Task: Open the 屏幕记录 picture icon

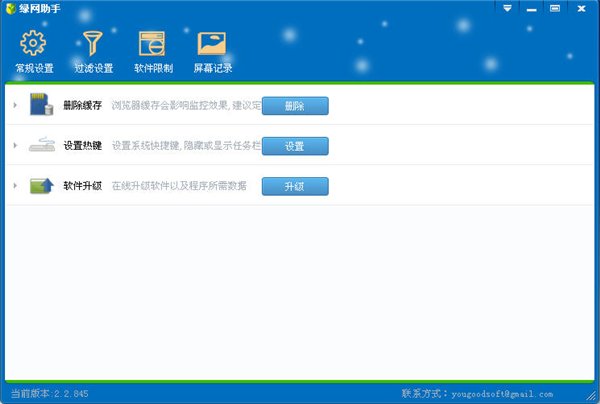Action: coord(212,43)
